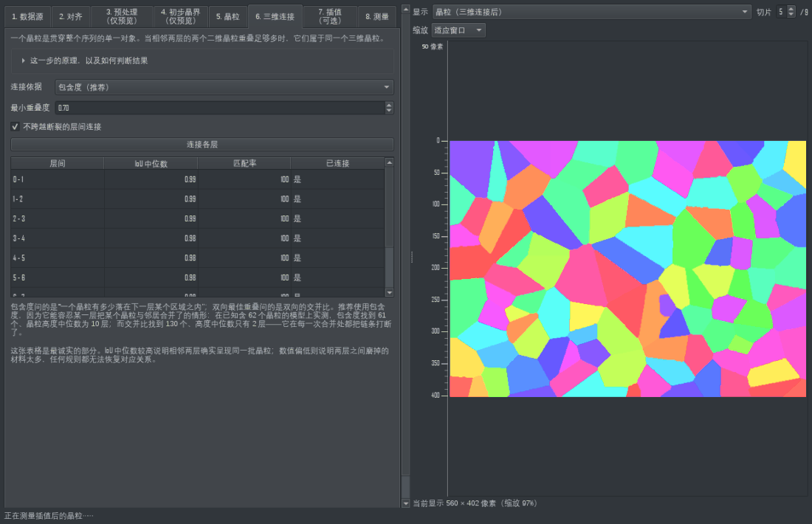Screen dimensions: 812x524
Task: Click table scrollbar down arrow
Action: (390, 293)
